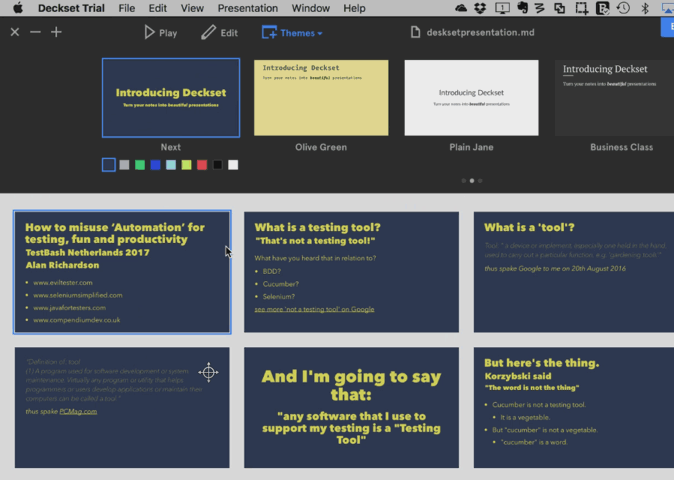Select the Olive Green theme thumbnail
This screenshot has width=674, height=480.
coord(321,98)
